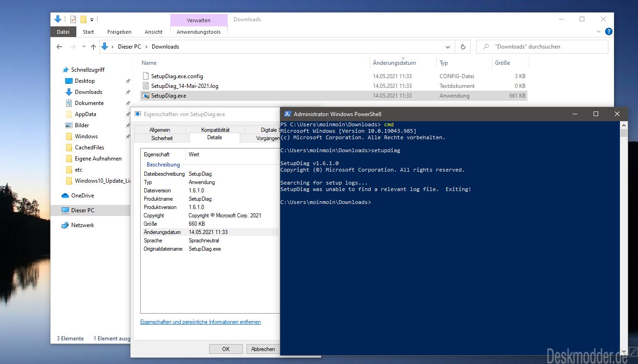
Task: Click the PowerShell vertical scrollbar thumb
Action: [x=624, y=133]
